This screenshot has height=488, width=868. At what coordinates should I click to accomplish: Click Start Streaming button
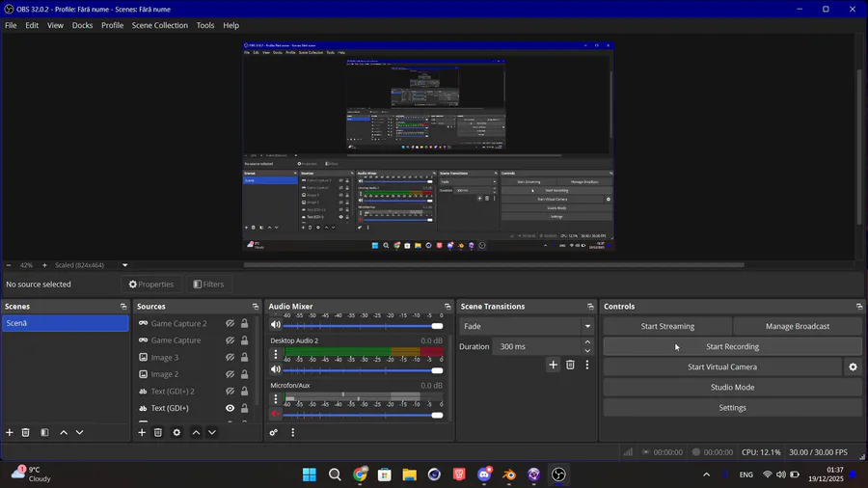[x=667, y=326]
